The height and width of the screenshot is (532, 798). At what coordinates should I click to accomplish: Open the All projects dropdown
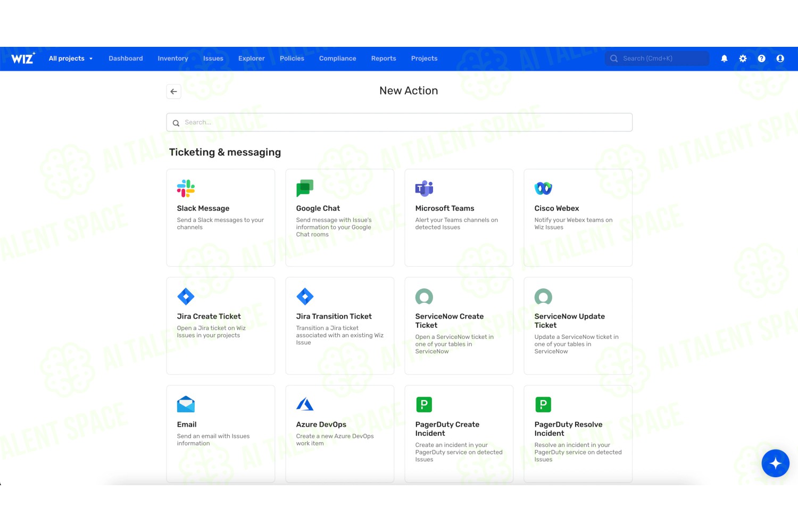(x=71, y=59)
